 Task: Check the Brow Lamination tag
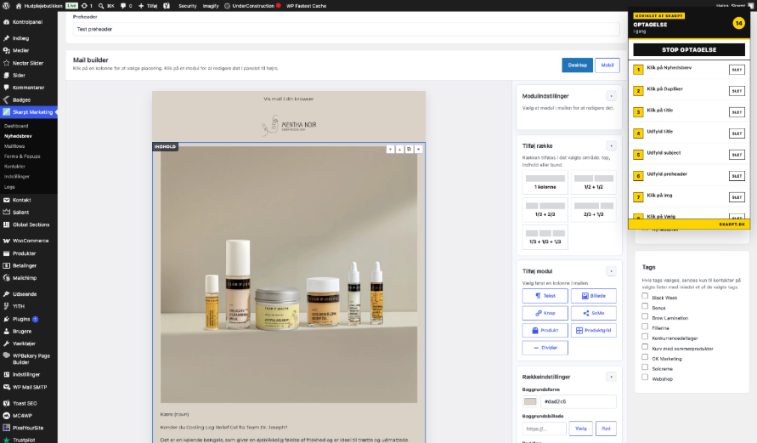645,316
